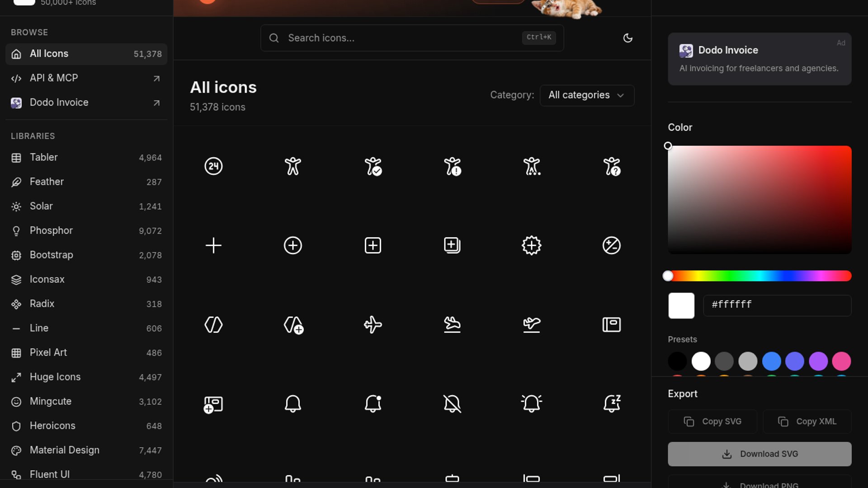Select the hexagon brackets icon
Image resolution: width=868 pixels, height=488 pixels.
point(213,324)
